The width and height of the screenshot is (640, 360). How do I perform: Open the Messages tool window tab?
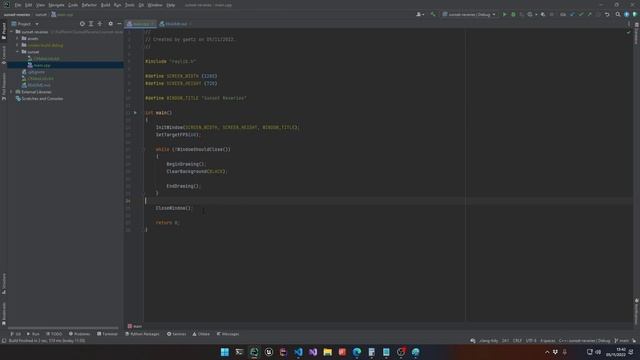point(228,334)
